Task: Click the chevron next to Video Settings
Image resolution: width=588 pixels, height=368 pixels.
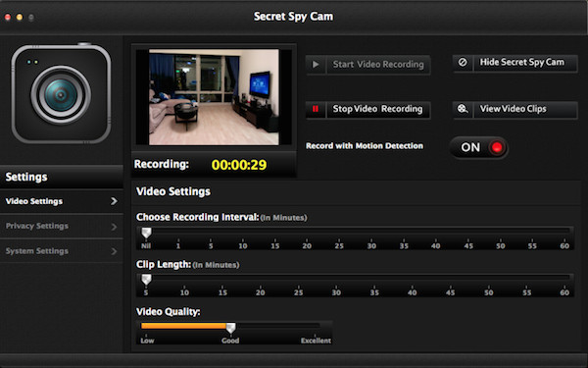Action: 114,201
